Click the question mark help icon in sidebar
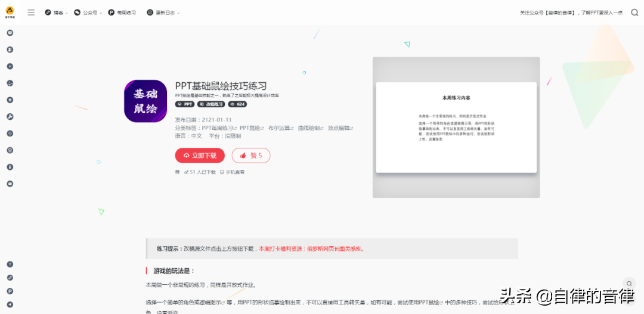Screen dimensions: 644x314 10,265
